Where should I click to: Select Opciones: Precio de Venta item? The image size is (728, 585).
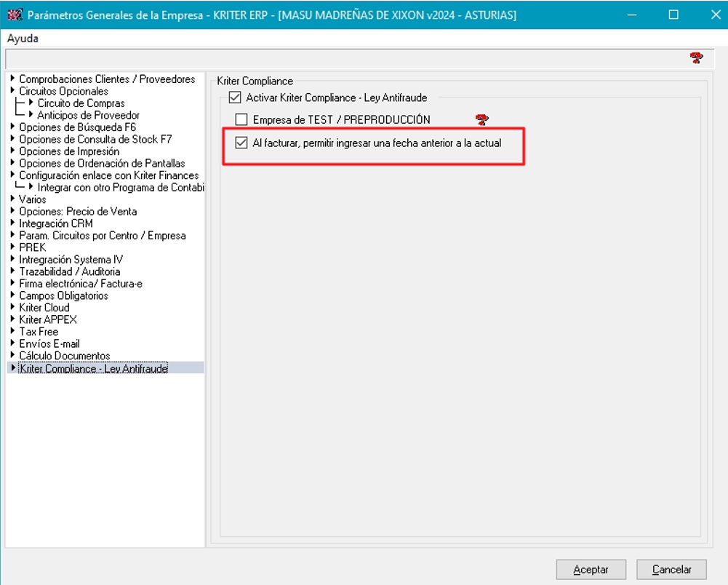coord(78,212)
